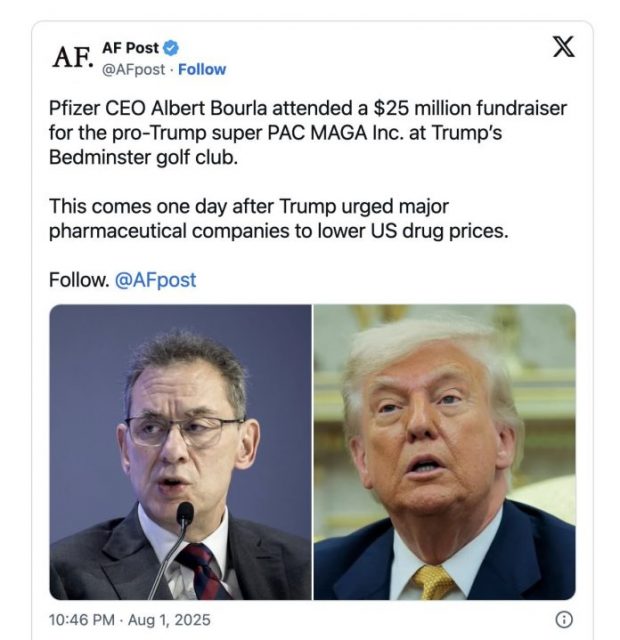
Task: Open the 10:46 PM · Aug 1, 2025 timestamp
Action: (x=129, y=620)
